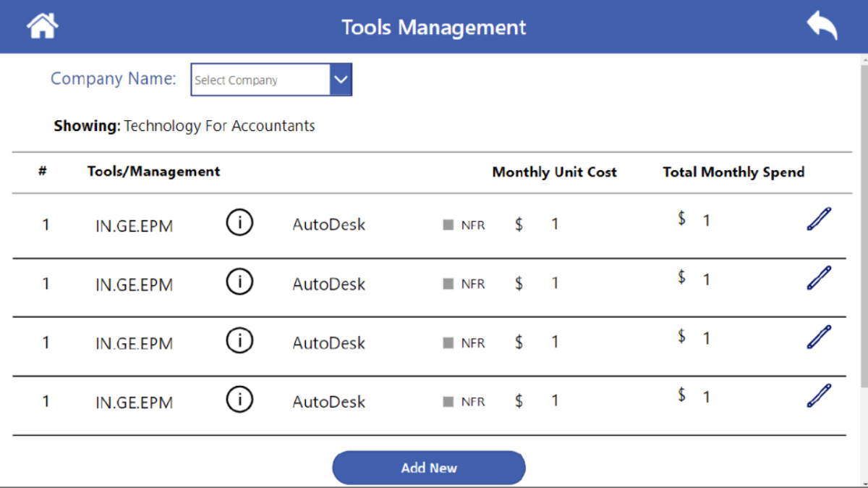The width and height of the screenshot is (868, 488).
Task: Click the Home icon in the header
Action: (42, 25)
